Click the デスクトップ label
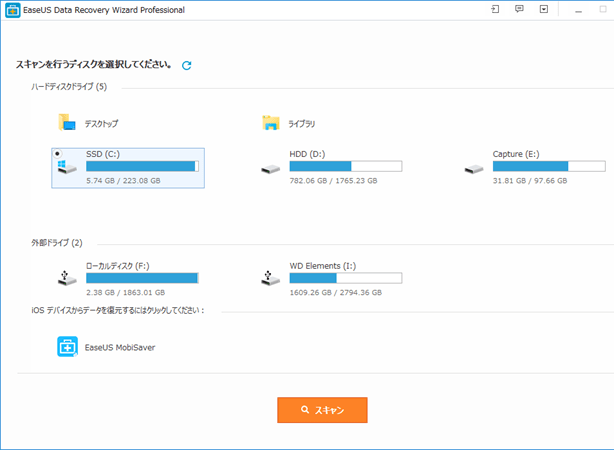The width and height of the screenshot is (614, 450). [x=101, y=124]
